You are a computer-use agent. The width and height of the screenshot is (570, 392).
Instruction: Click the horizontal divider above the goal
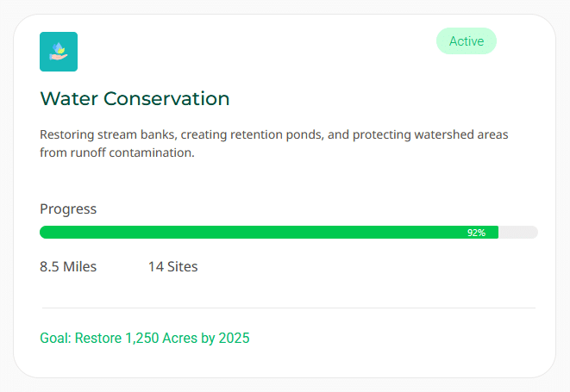point(288,308)
